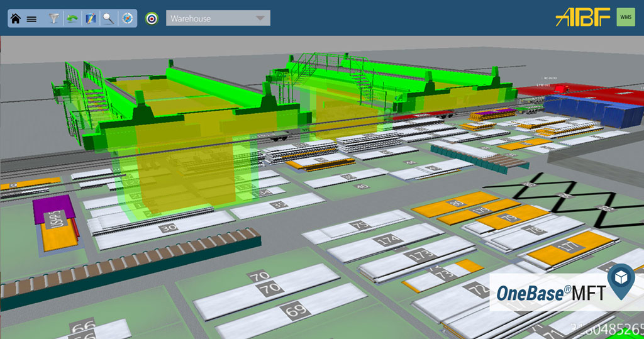
Task: Select the stack labeled 174
Action: [x=388, y=240]
